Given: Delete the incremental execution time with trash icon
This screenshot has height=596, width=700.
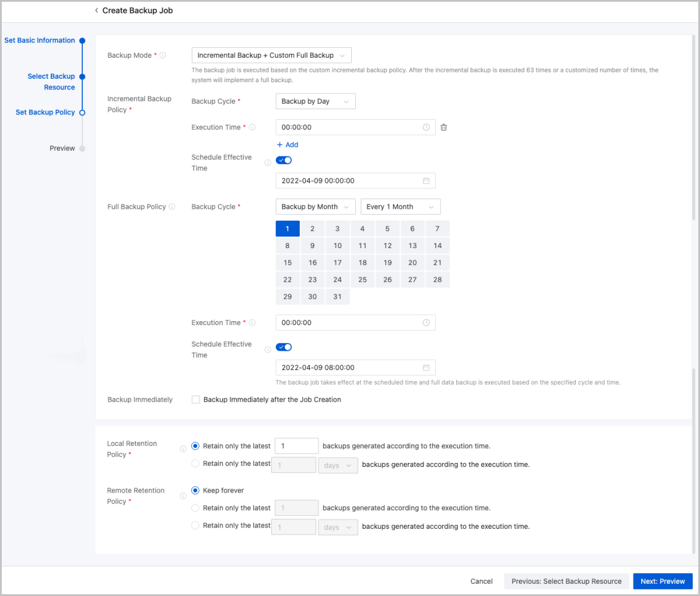Looking at the screenshot, I should click(443, 127).
